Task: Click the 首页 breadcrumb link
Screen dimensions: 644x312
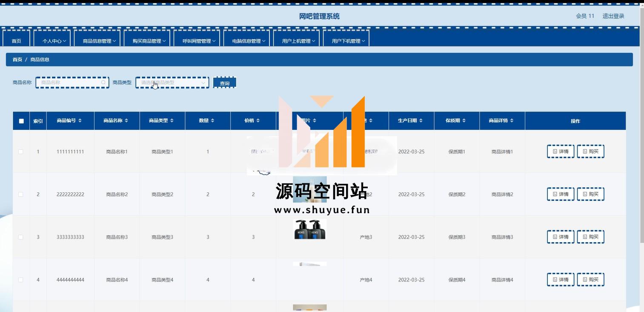Action: (17, 60)
